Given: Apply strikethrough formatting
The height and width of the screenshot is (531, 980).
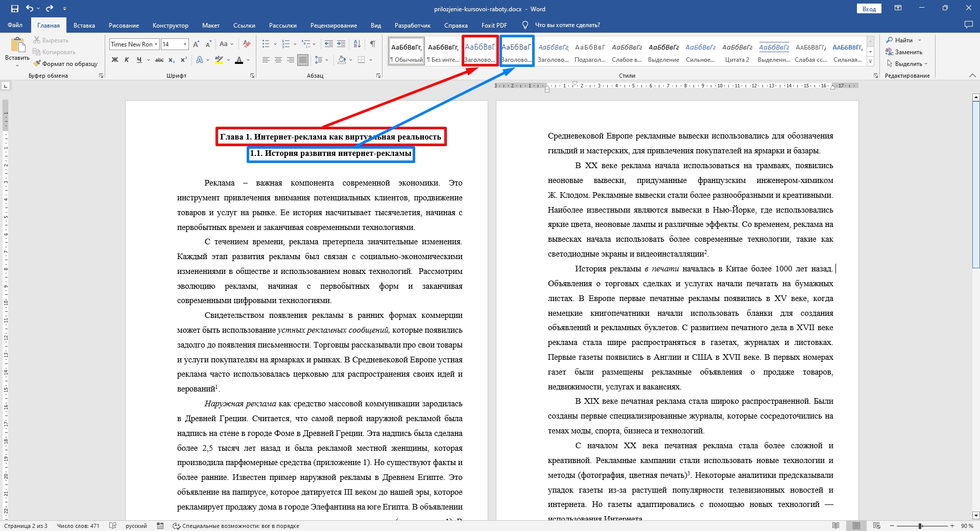Looking at the screenshot, I should click(159, 60).
